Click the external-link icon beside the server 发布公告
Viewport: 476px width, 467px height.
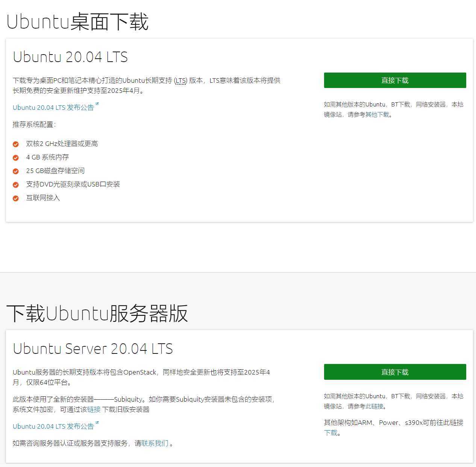coord(97,423)
